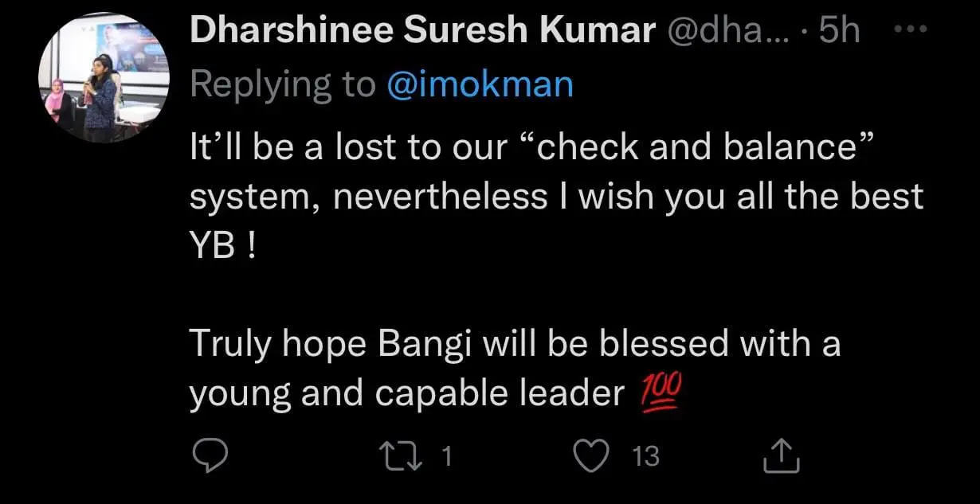Click the "Replying to" label
The height and width of the screenshot is (504, 980).
pyautogui.click(x=283, y=85)
